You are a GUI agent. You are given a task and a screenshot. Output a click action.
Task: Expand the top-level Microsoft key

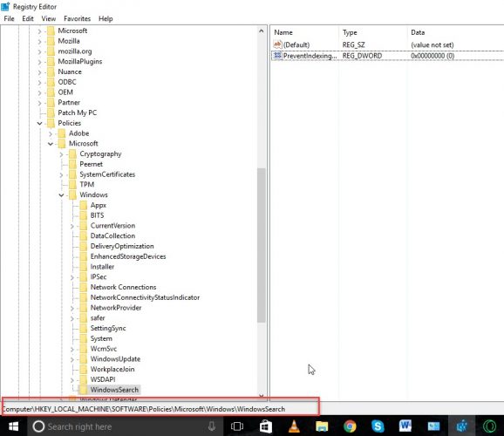pos(39,31)
